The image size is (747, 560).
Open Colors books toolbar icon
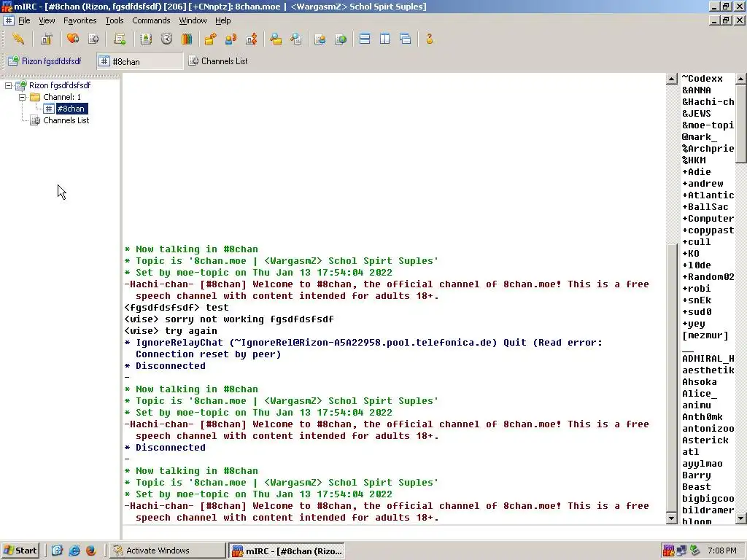pyautogui.click(x=187, y=39)
